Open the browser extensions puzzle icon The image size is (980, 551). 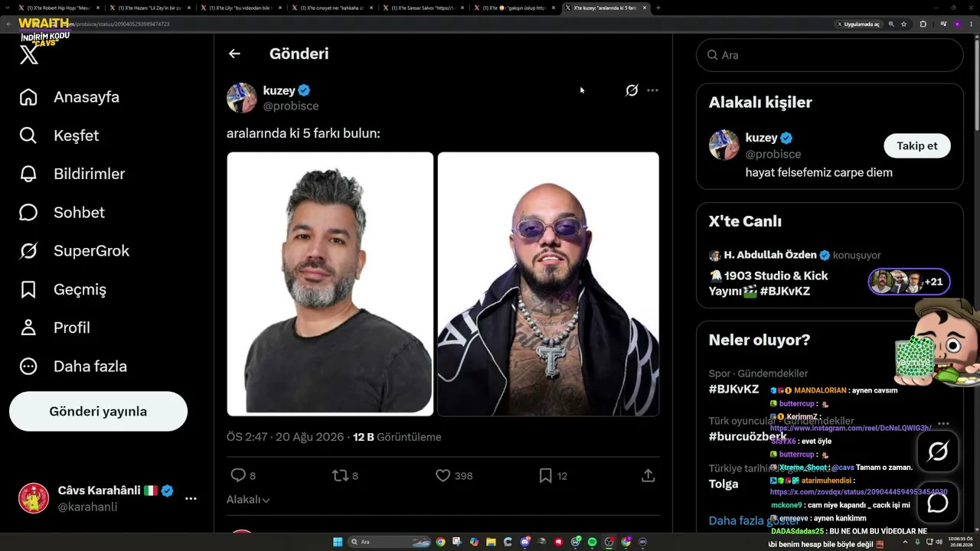[923, 24]
